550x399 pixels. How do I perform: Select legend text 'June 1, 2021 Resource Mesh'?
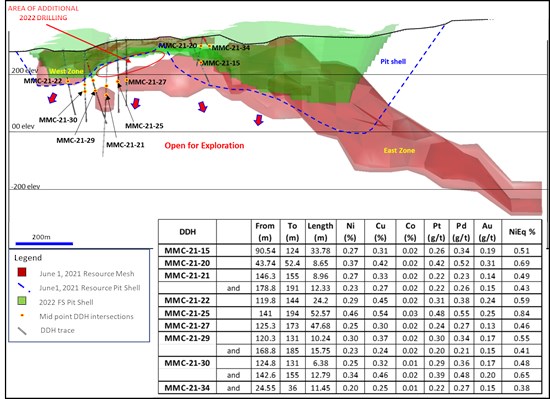(x=87, y=273)
